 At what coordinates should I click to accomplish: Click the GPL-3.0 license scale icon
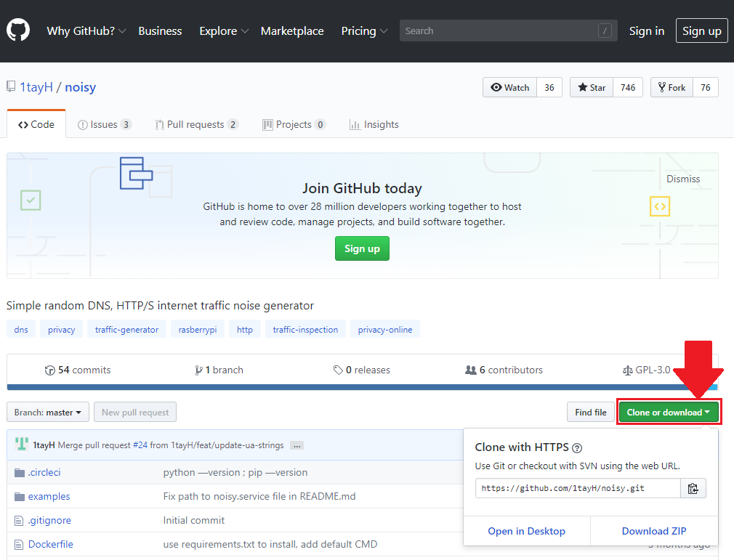[x=627, y=370]
